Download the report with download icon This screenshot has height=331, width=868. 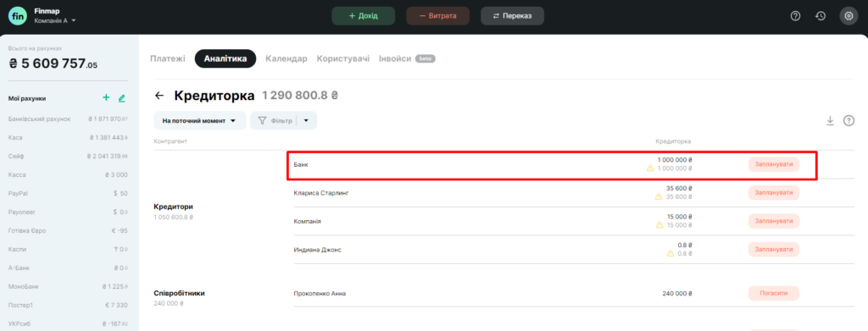click(x=830, y=120)
